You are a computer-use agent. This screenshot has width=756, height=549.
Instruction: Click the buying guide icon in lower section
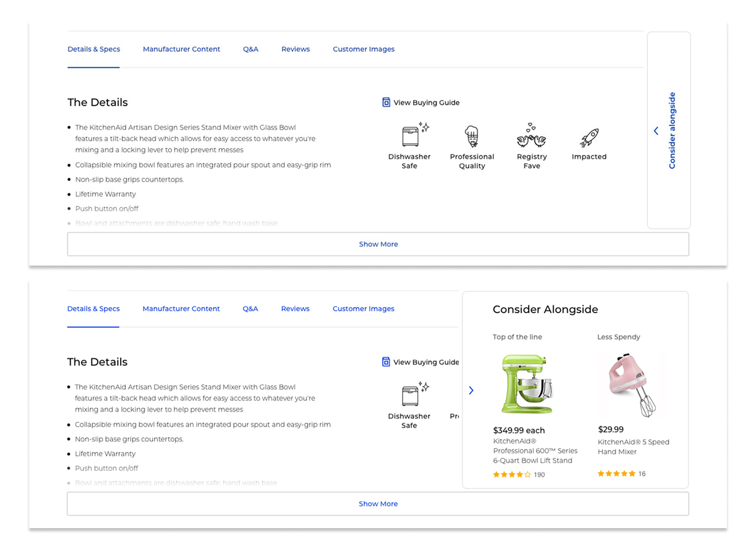click(x=386, y=362)
